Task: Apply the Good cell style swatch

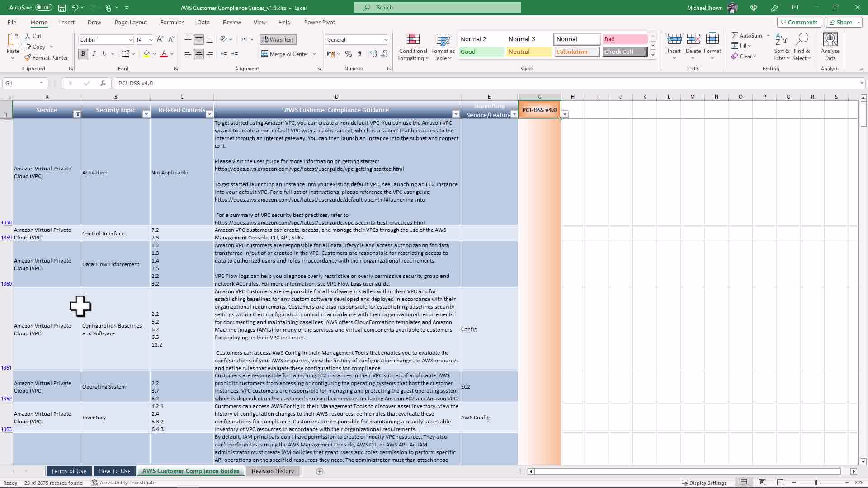Action: click(x=481, y=52)
